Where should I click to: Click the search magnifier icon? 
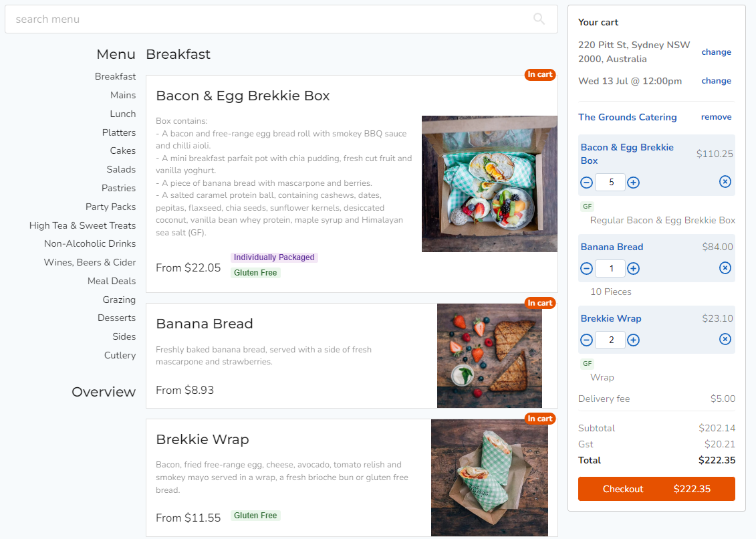coord(539,19)
